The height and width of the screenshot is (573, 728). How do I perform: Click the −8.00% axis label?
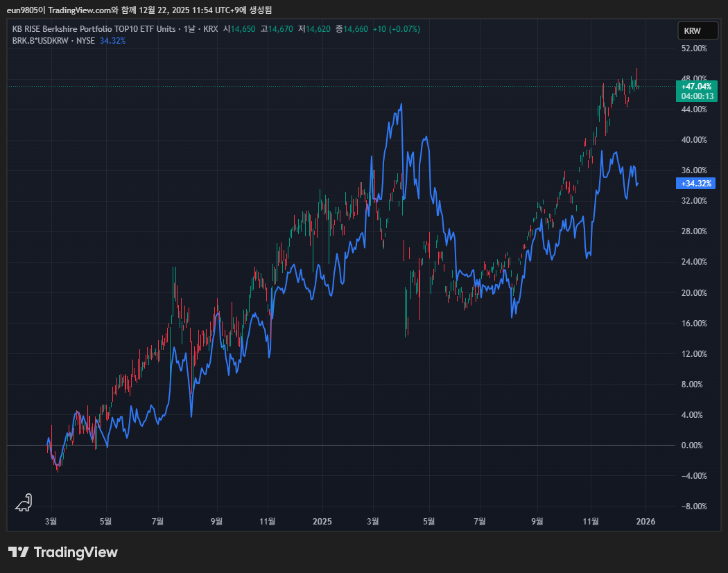(x=693, y=506)
